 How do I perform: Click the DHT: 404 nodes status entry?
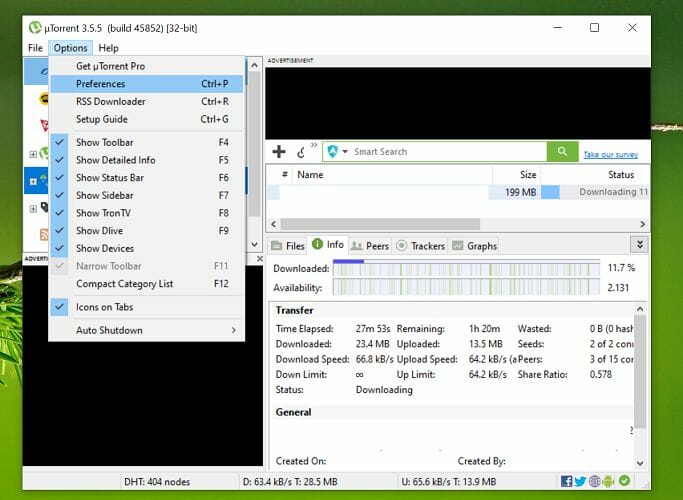pyautogui.click(x=157, y=482)
